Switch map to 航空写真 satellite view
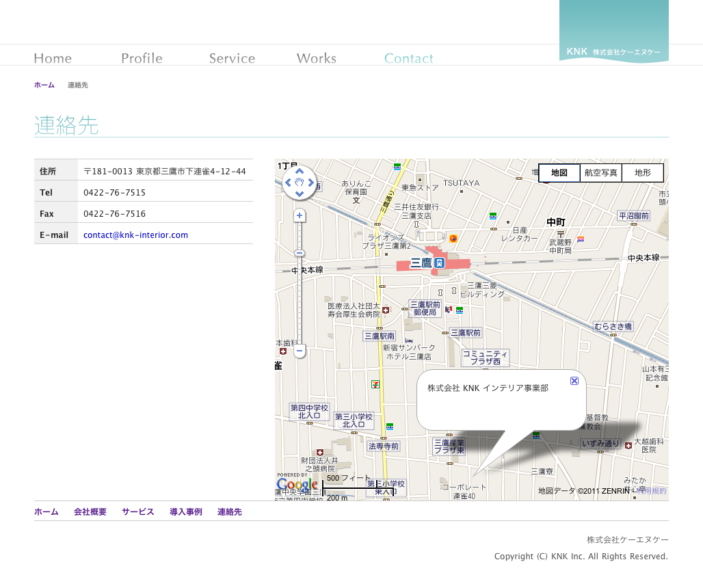The height and width of the screenshot is (588, 703). pyautogui.click(x=601, y=173)
